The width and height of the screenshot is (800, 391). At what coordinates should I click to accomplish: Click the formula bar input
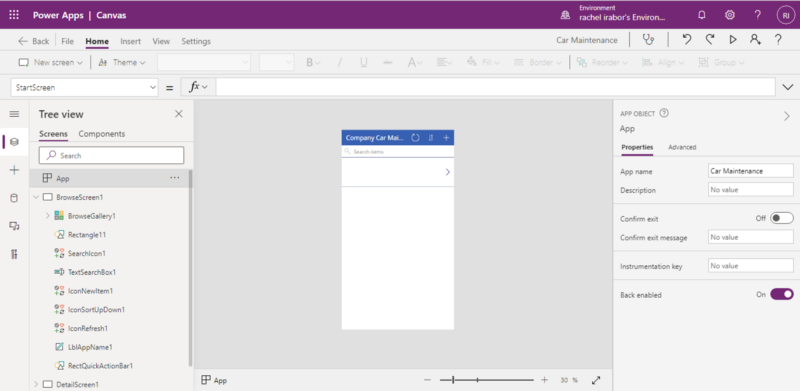tap(495, 87)
